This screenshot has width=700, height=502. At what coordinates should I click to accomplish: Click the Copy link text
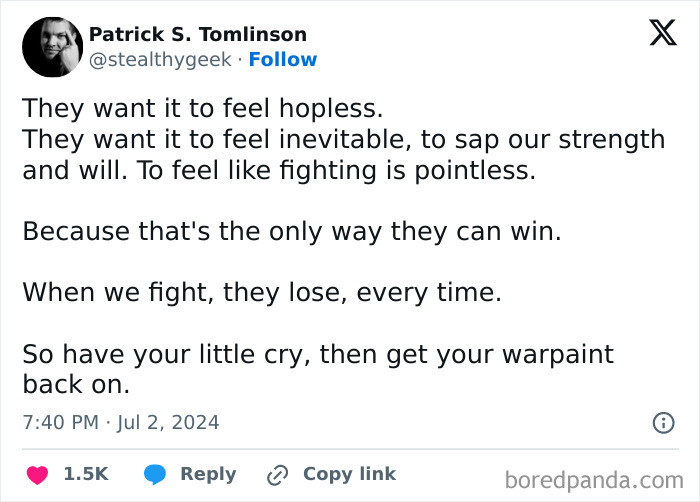(x=349, y=474)
